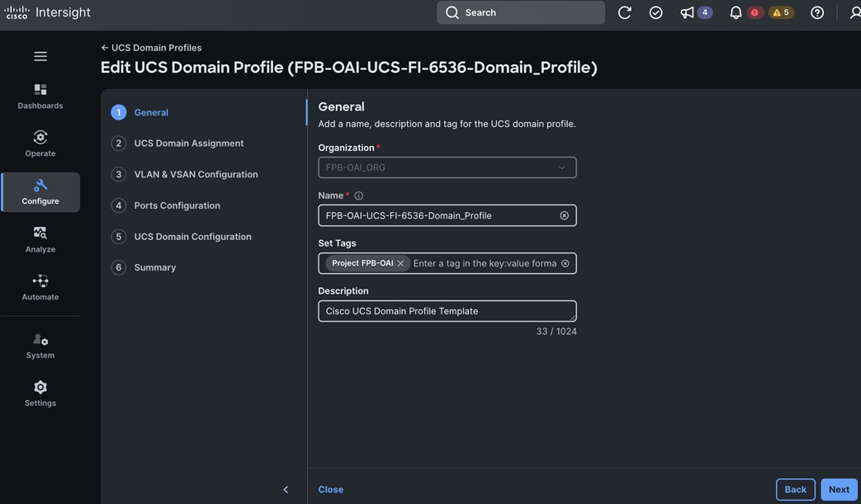Open the Analyze section
This screenshot has height=504, width=861.
(x=40, y=240)
